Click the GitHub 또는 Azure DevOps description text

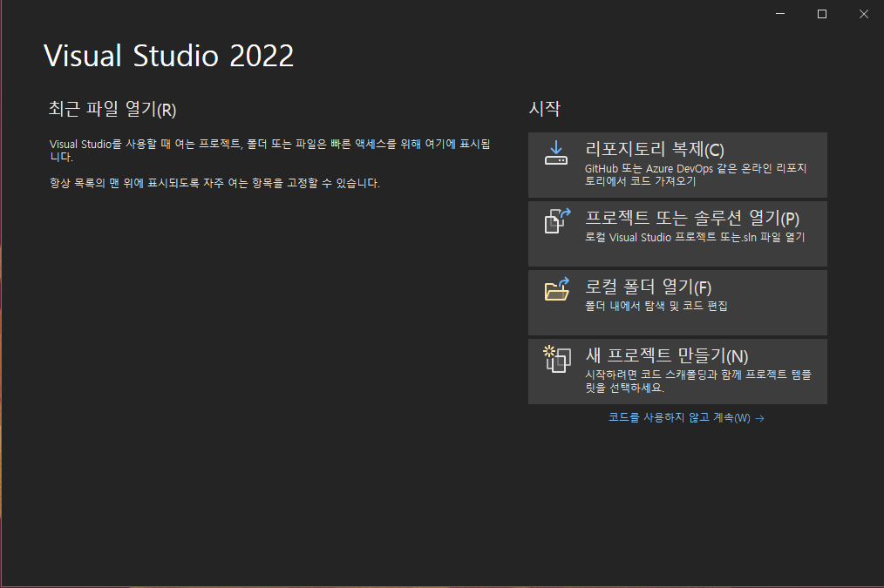(x=696, y=174)
